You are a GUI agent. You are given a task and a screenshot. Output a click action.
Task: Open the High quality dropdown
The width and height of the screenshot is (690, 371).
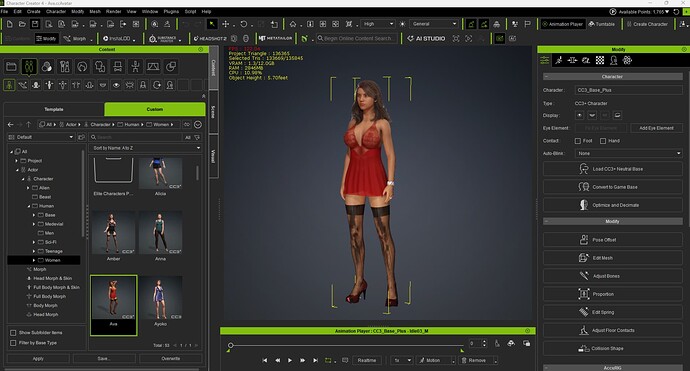pos(378,24)
